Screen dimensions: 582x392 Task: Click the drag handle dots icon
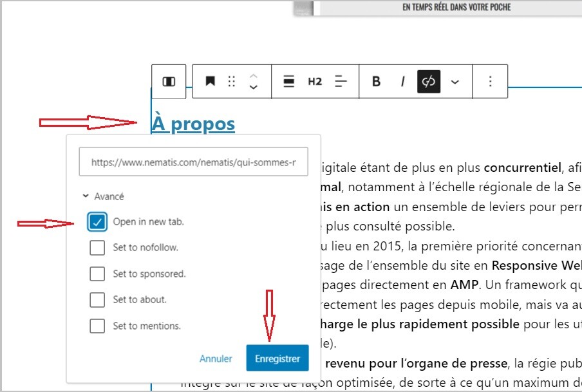[x=232, y=82]
